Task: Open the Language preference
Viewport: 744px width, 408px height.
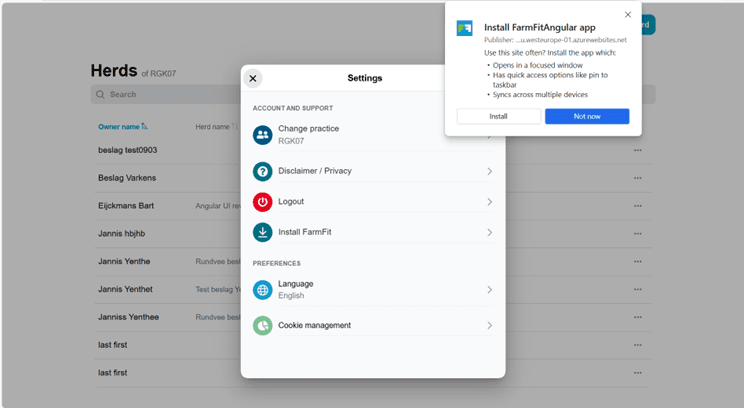Action: pos(372,290)
